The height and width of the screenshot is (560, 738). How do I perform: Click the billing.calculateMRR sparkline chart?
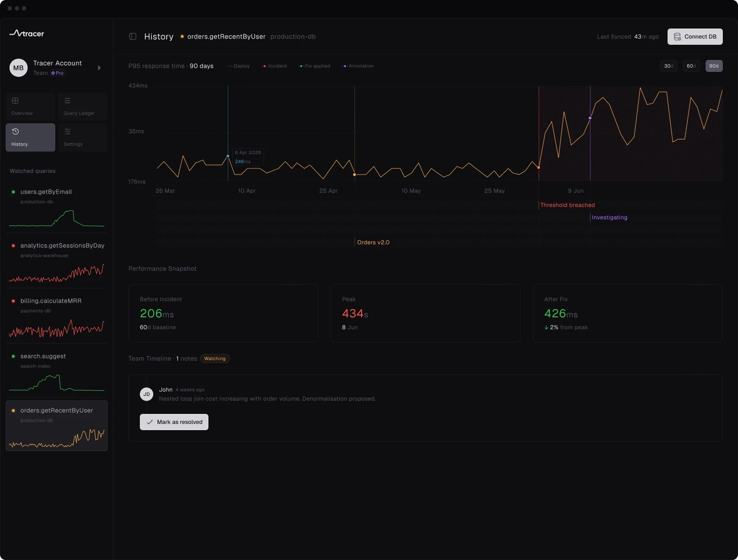[57, 328]
